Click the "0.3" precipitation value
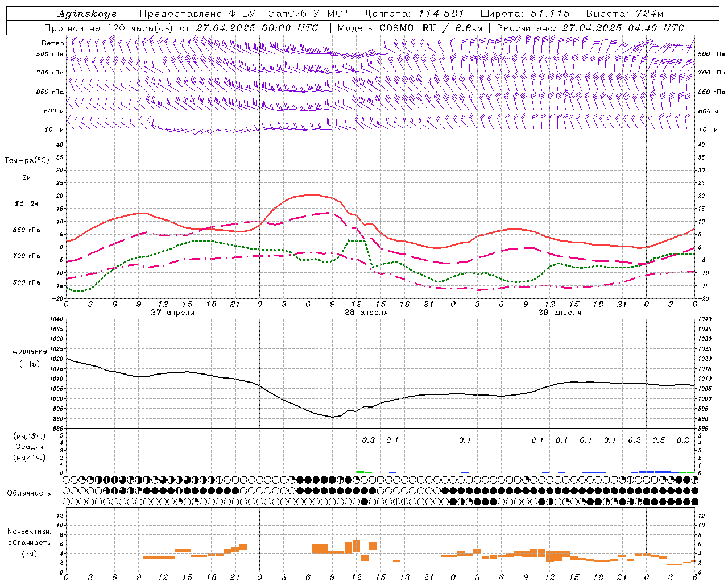 369,440
